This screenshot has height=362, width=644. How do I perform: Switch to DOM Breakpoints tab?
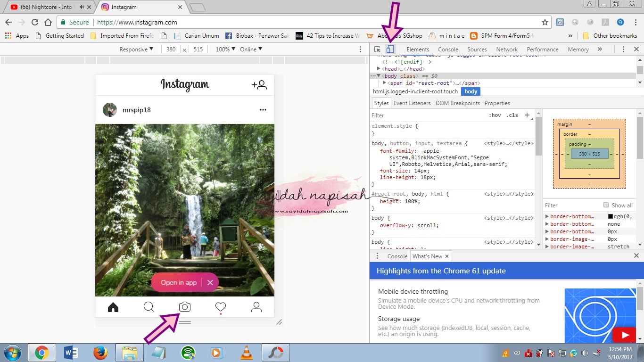pos(457,103)
